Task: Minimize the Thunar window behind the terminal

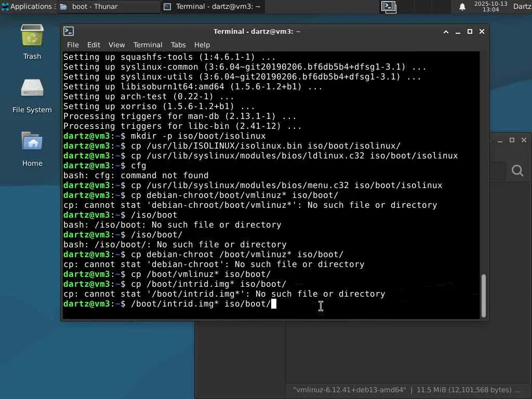Action: (500, 140)
